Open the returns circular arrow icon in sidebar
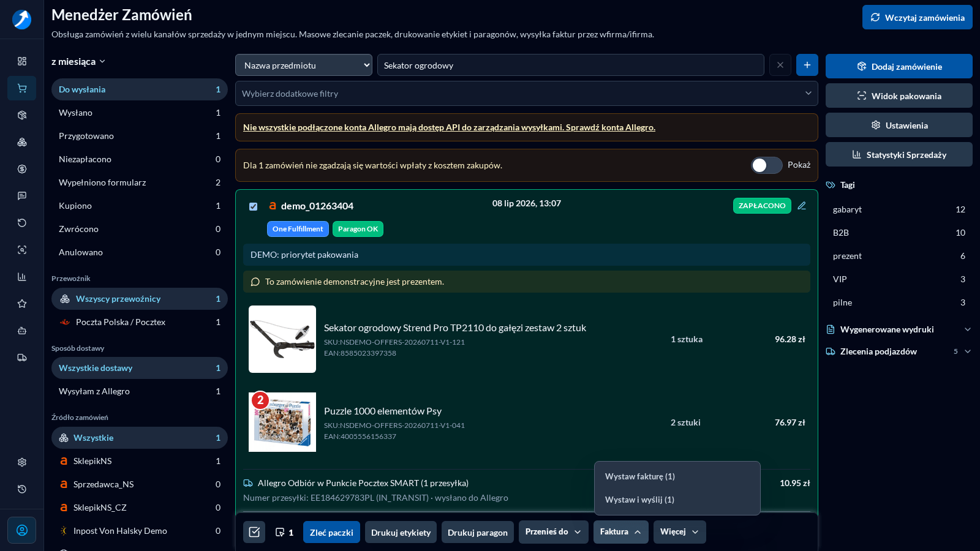Image resolution: width=980 pixels, height=551 pixels. tap(22, 223)
